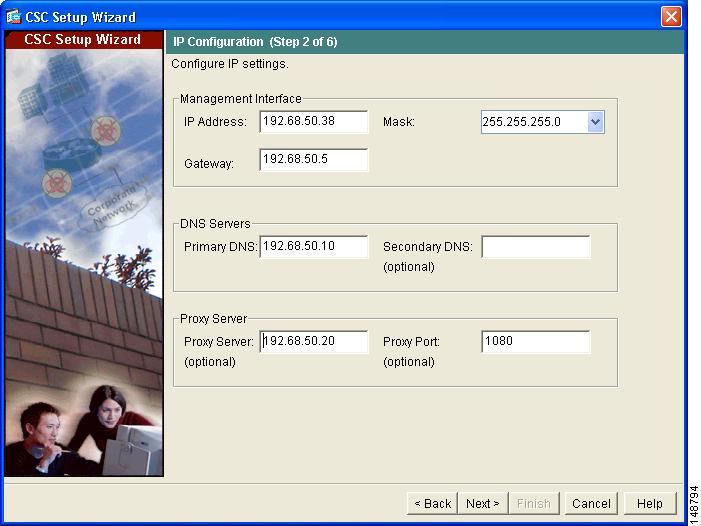Image resolution: width=701 pixels, height=526 pixels.
Task: Click the 'Secondary DNS:' label
Action: point(428,247)
